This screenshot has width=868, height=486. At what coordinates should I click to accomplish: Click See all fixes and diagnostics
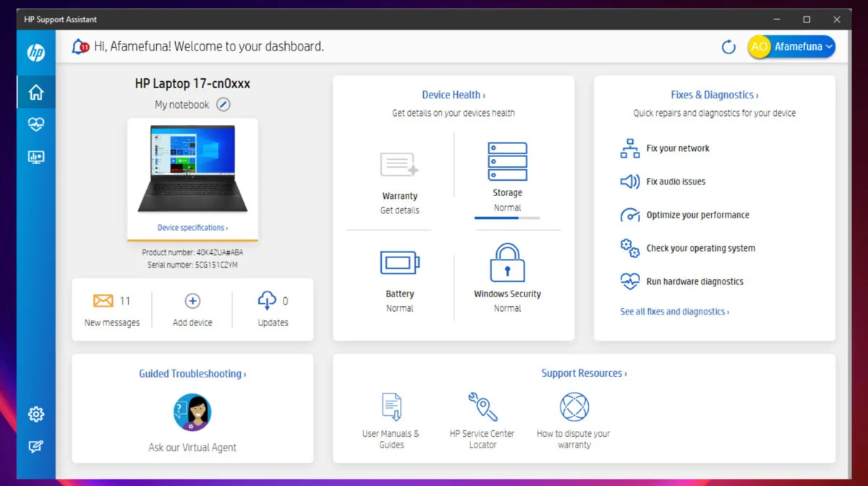(674, 312)
